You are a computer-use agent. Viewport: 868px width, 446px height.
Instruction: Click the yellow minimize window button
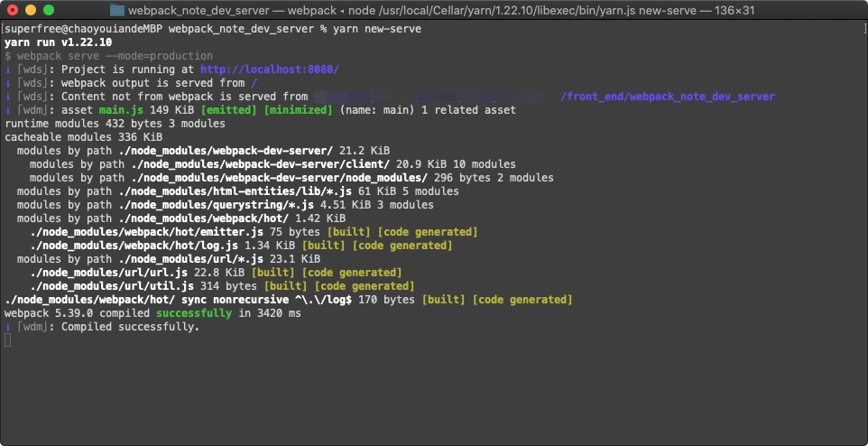31,10
